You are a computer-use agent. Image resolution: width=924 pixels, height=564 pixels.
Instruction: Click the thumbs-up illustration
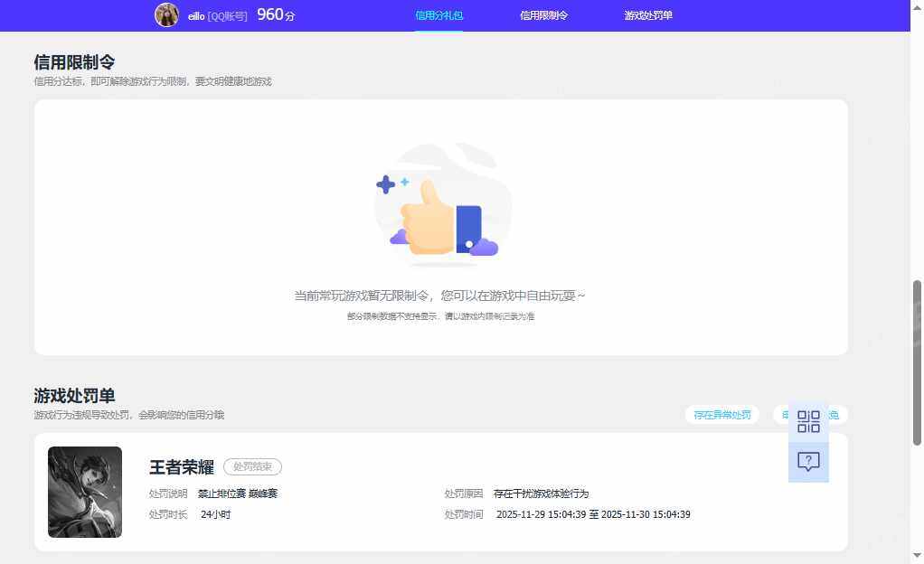coord(443,205)
